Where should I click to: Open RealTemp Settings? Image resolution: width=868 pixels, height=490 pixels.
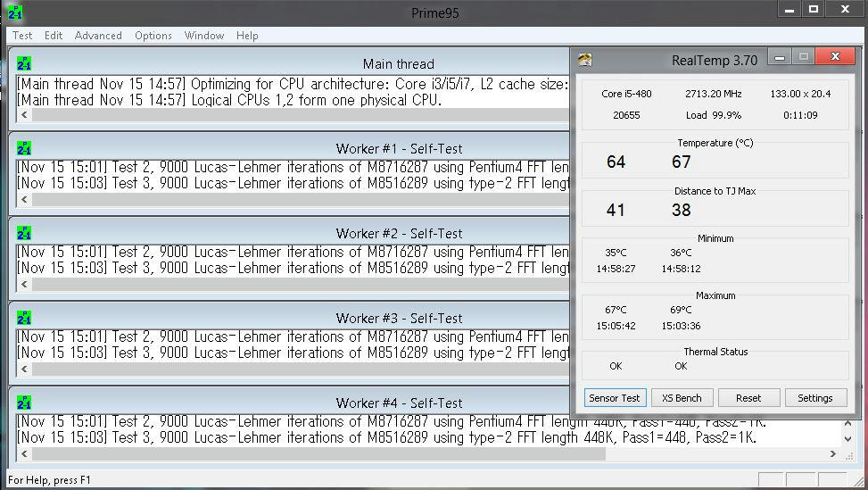click(x=814, y=397)
